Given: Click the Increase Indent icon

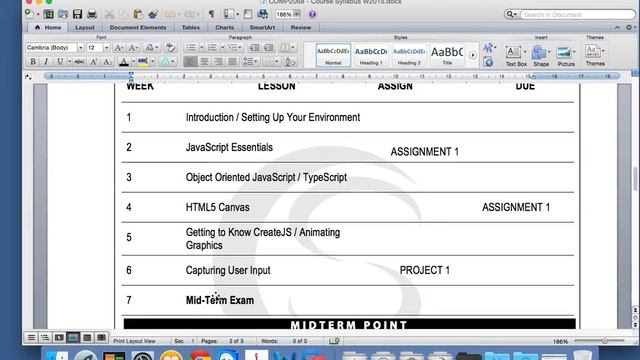Looking at the screenshot, I should click(268, 48).
